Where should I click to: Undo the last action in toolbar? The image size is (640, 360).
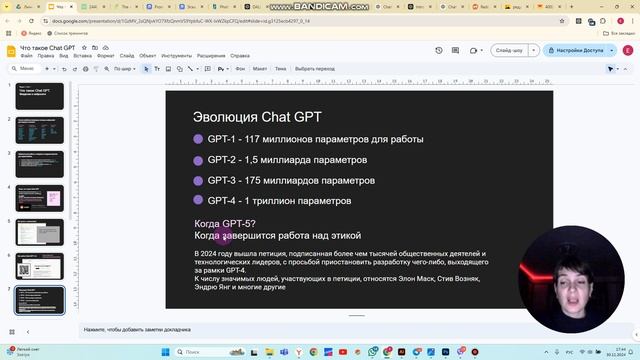[64, 69]
